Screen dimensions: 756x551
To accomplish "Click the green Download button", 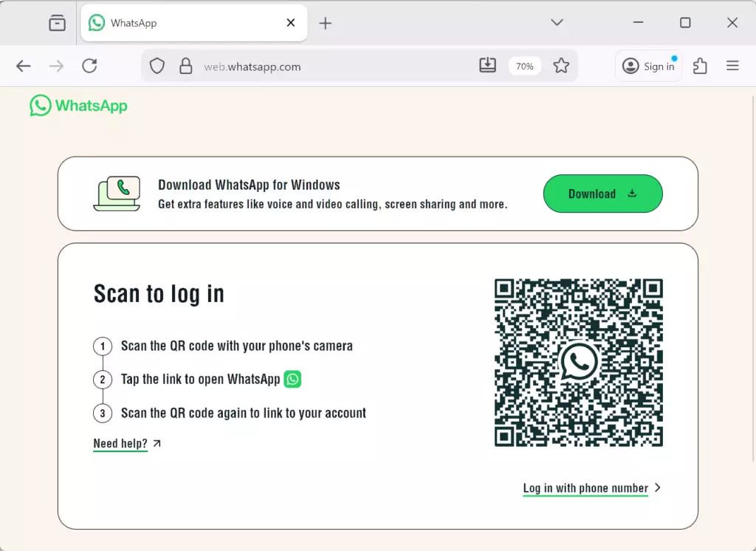I will coord(602,194).
